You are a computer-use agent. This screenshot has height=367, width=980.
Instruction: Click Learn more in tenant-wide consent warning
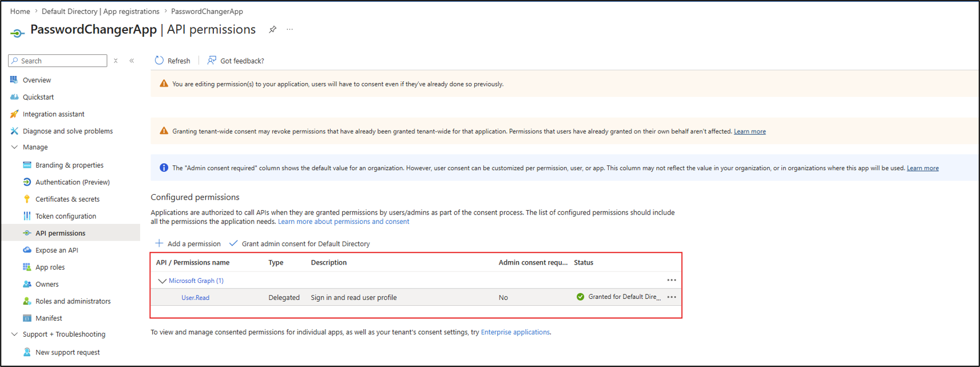[x=749, y=132]
